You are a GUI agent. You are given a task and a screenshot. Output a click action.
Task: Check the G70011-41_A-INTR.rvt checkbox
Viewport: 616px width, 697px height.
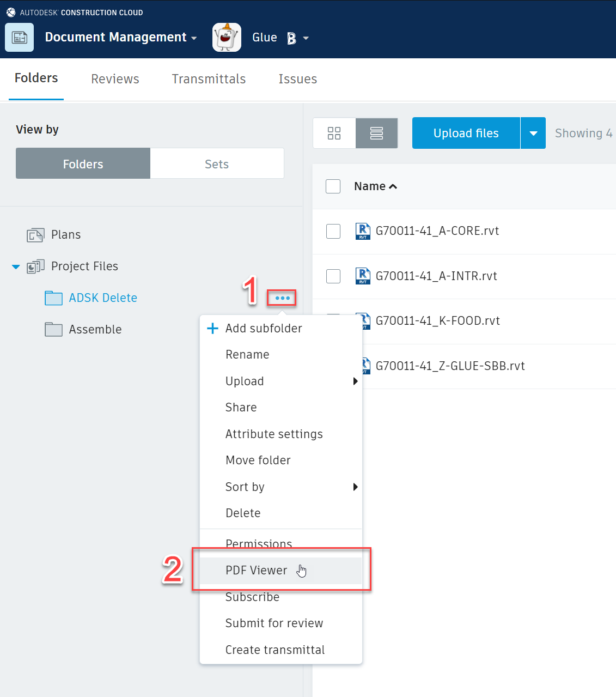(x=333, y=276)
